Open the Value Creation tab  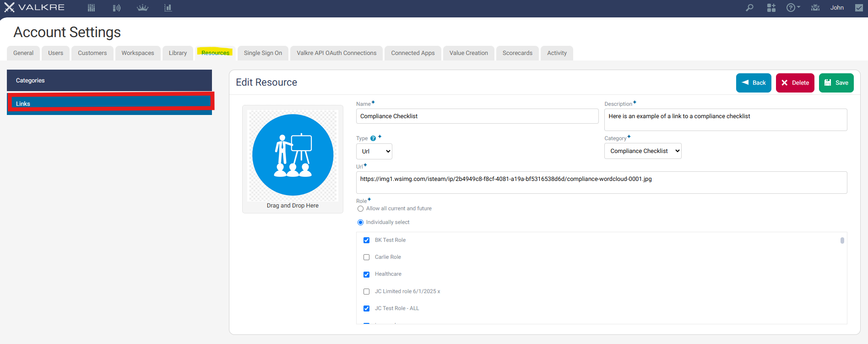(469, 53)
